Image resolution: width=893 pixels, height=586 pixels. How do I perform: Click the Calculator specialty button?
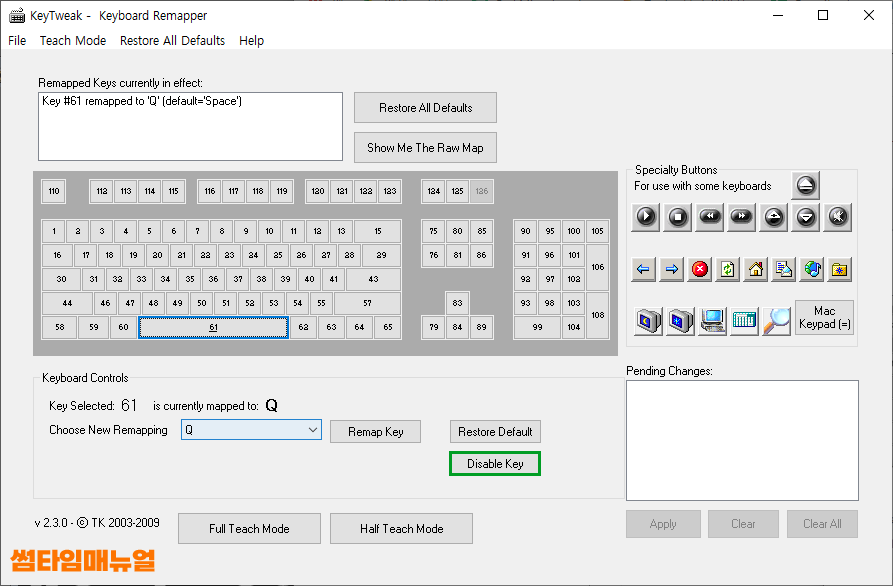click(x=744, y=321)
